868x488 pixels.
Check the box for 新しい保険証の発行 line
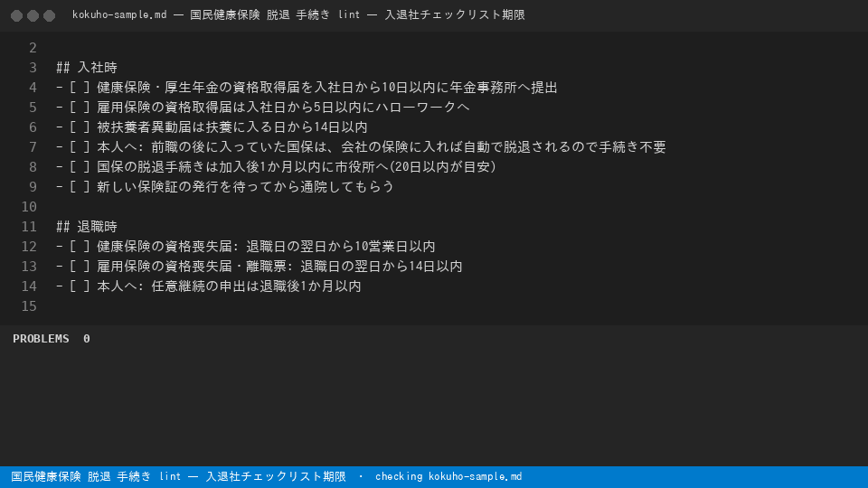click(80, 187)
